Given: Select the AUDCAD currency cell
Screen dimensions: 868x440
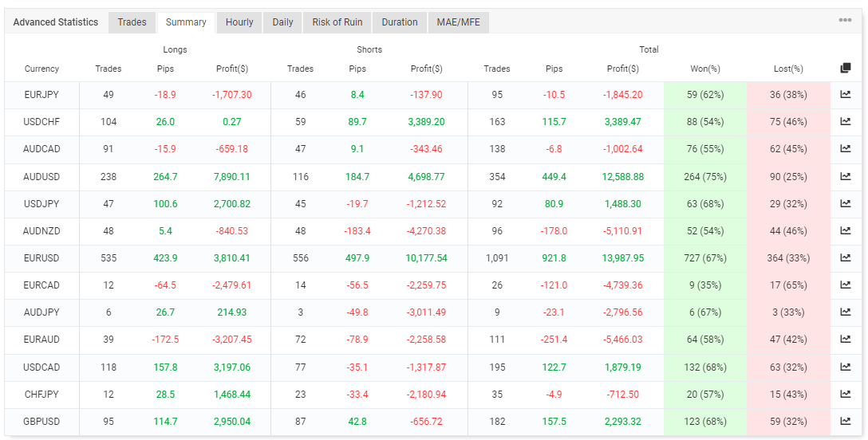Looking at the screenshot, I should (41, 149).
